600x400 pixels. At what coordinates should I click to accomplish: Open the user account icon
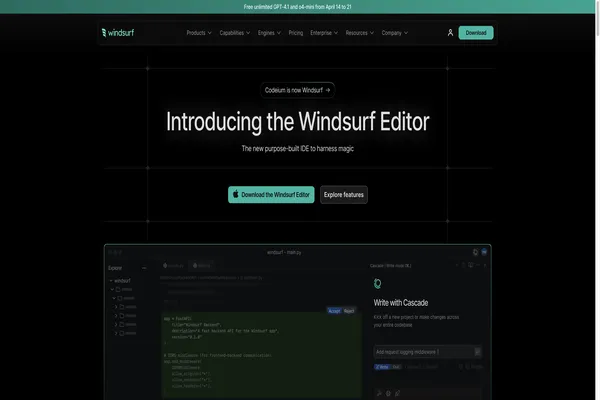point(450,32)
